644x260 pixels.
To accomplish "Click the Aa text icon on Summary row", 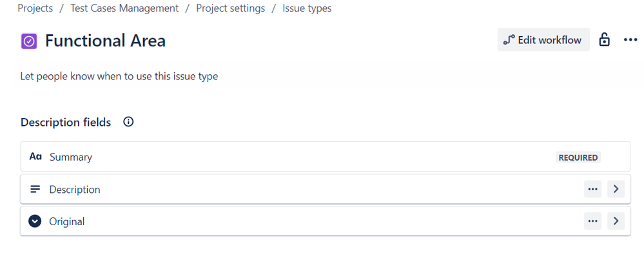I will 35,157.
